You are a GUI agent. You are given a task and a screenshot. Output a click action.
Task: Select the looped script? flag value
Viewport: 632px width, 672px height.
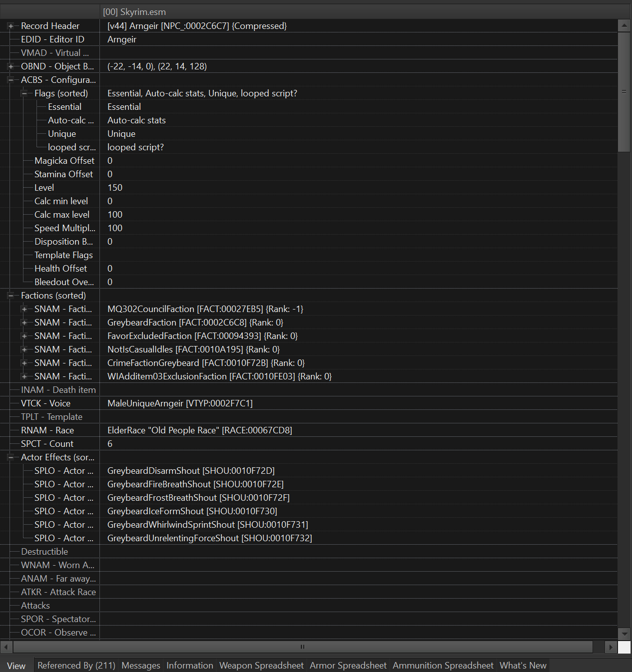point(135,147)
